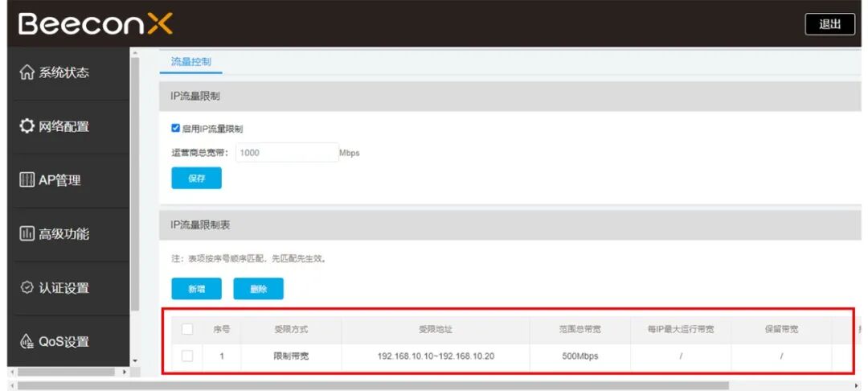Click the 保留带宽 column header
Screen dimensions: 868x391
point(781,329)
